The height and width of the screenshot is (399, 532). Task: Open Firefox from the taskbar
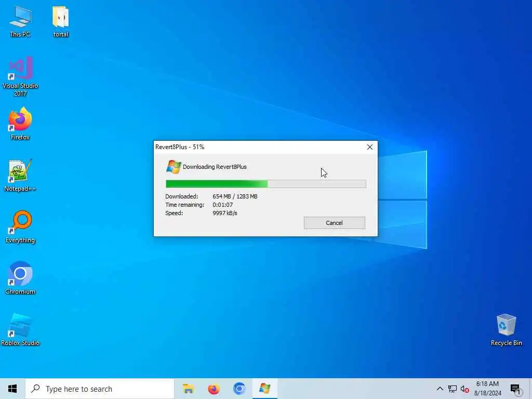click(x=214, y=389)
